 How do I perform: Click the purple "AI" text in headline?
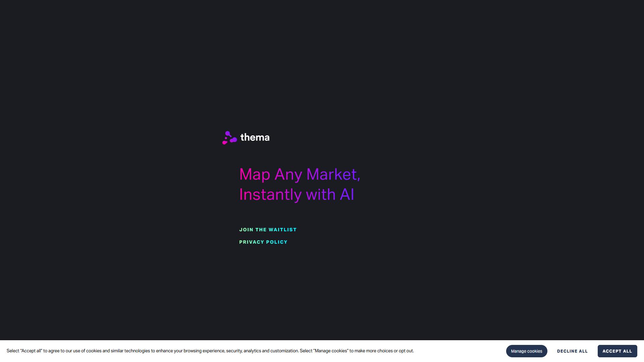click(x=347, y=195)
